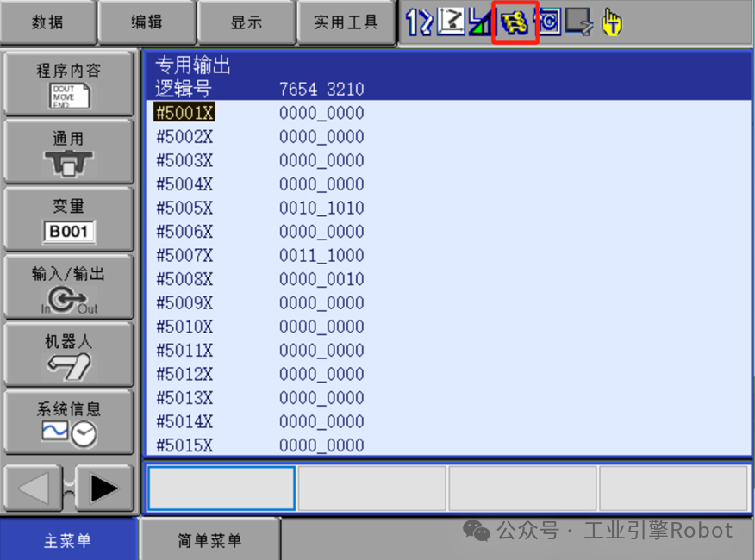755x560 pixels.
Task: Select logic number #5004X
Action: coord(184,184)
